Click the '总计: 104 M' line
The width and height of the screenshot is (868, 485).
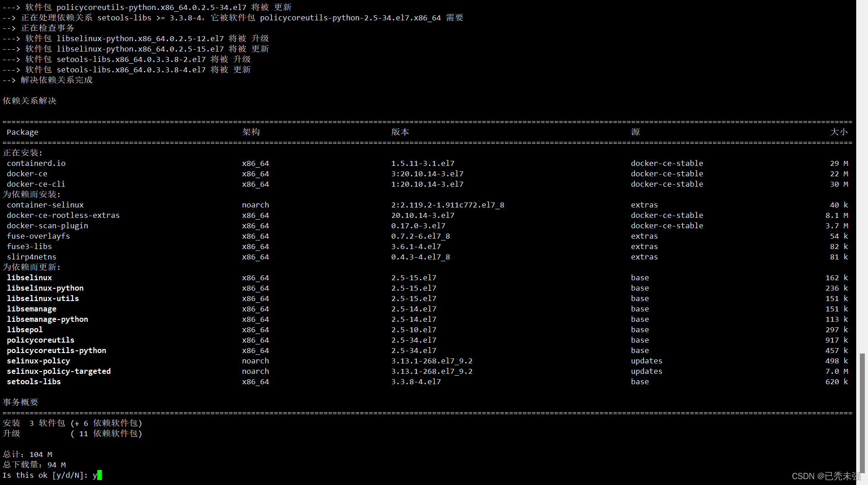click(x=28, y=454)
